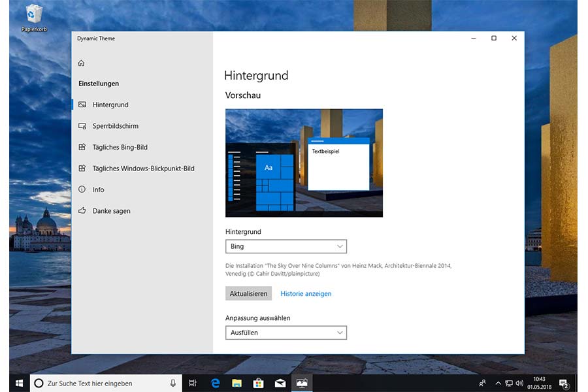588x392 pixels.
Task: Open Tägliches Bing-Bild page
Action: 142,147
